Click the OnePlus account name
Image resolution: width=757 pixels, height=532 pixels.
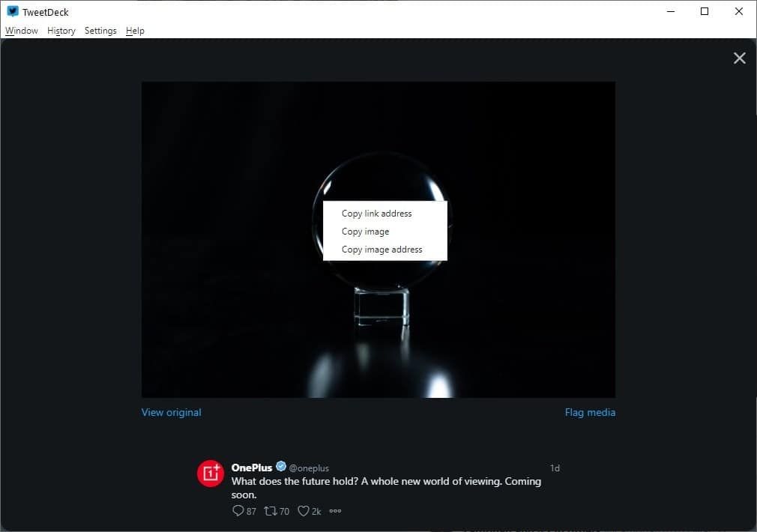pos(252,468)
